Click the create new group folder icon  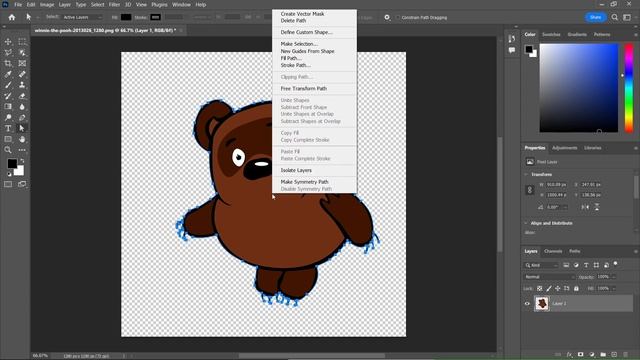pyautogui.click(x=603, y=355)
